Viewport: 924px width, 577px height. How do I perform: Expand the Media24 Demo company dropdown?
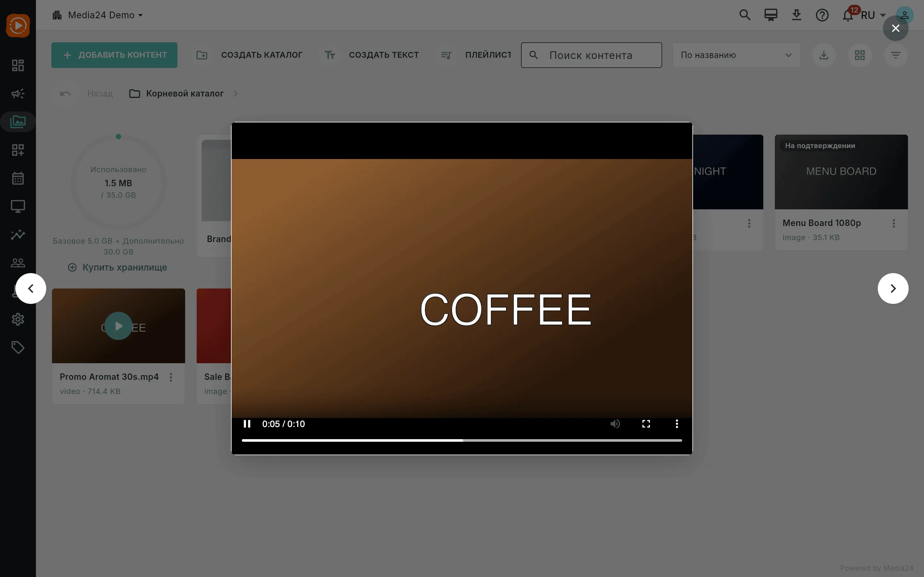click(98, 15)
